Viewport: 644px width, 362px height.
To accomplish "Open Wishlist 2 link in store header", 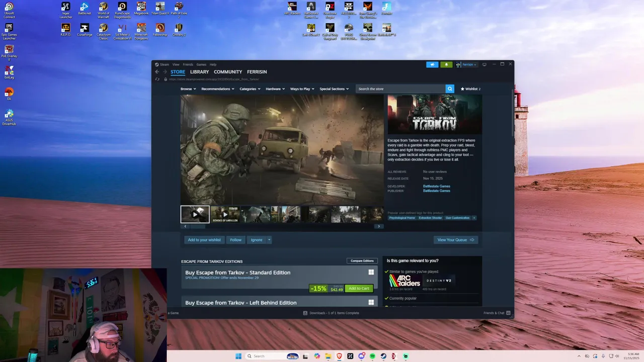I will (x=470, y=89).
